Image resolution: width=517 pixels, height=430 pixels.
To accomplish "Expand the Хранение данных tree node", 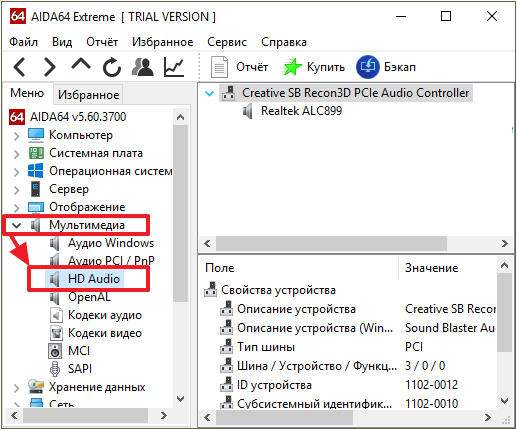I will point(16,388).
